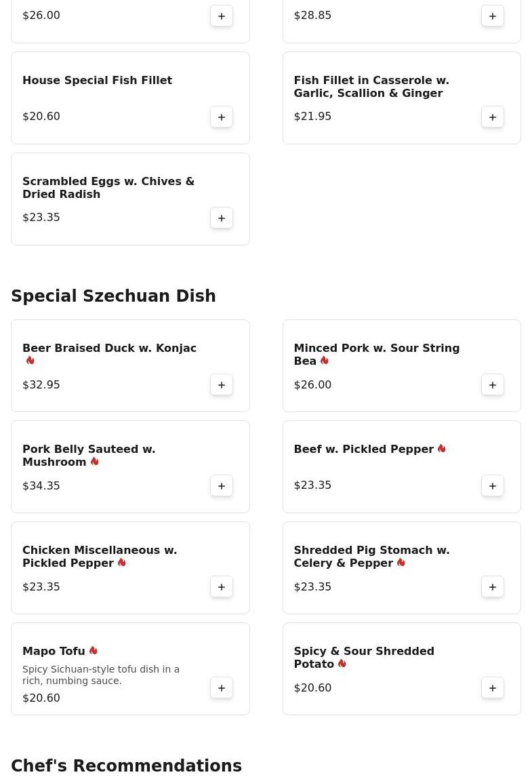Screen dimensions: 532x779
Task: Open House Special Fish Fillet item
Action: tap(97, 80)
